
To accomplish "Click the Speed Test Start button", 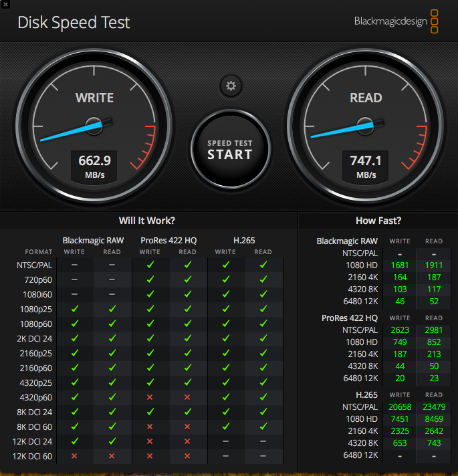I will [231, 149].
